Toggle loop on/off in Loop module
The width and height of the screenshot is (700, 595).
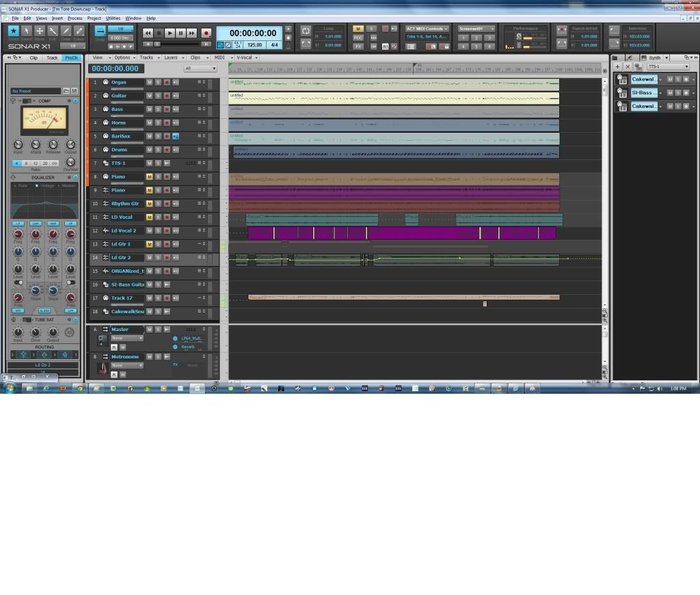point(306,31)
